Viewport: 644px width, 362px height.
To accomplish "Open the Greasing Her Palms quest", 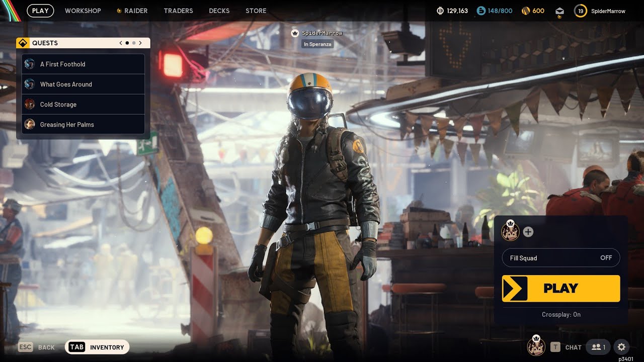I will tap(83, 124).
